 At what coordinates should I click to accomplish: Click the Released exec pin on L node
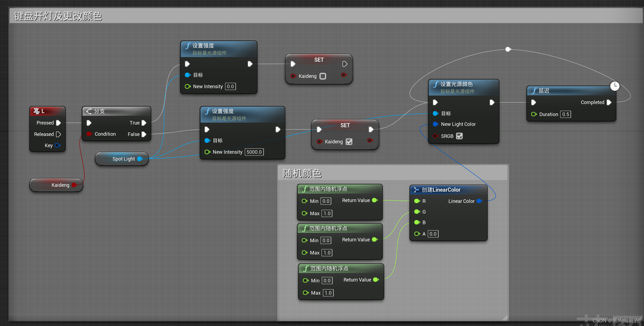(x=58, y=134)
